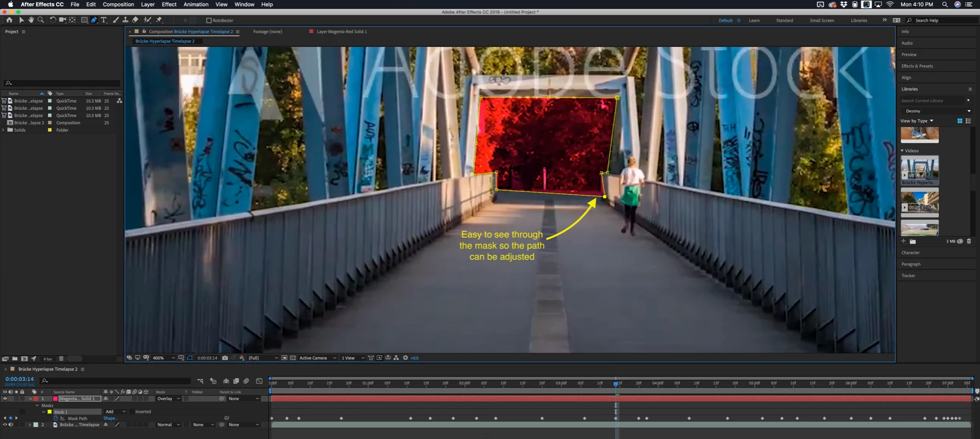Toggle Mask Path stopwatch
980x439 pixels.
click(56, 418)
